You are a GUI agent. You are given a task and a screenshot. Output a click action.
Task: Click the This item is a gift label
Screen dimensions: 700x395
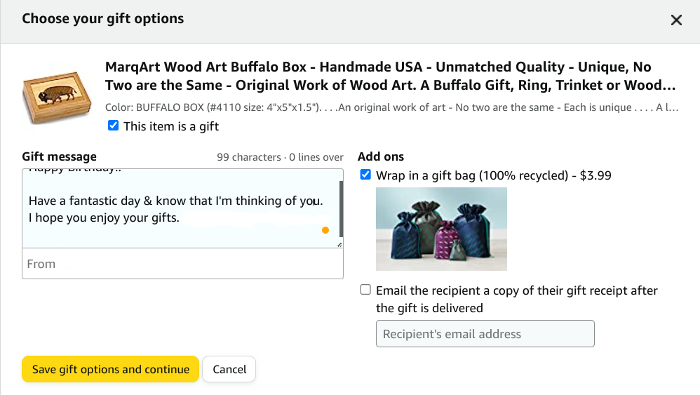[x=171, y=126]
